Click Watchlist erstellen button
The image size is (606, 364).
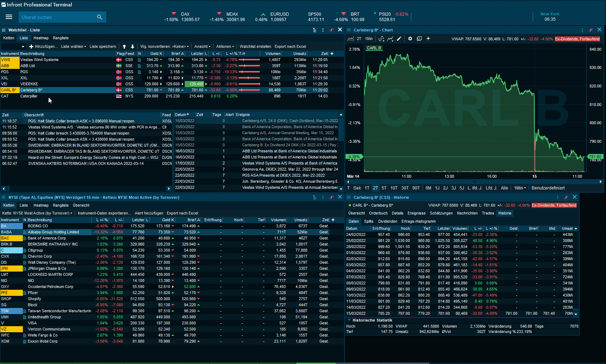[x=255, y=46]
